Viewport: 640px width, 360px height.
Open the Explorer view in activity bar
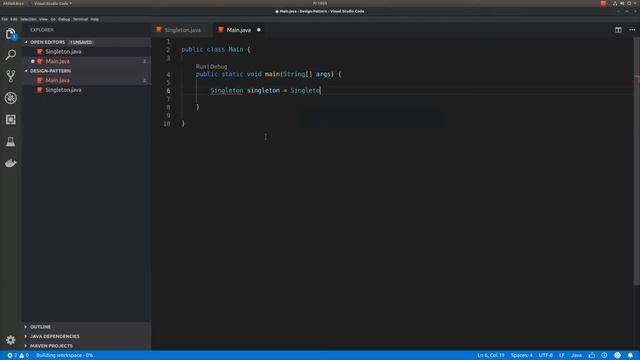click(11, 34)
